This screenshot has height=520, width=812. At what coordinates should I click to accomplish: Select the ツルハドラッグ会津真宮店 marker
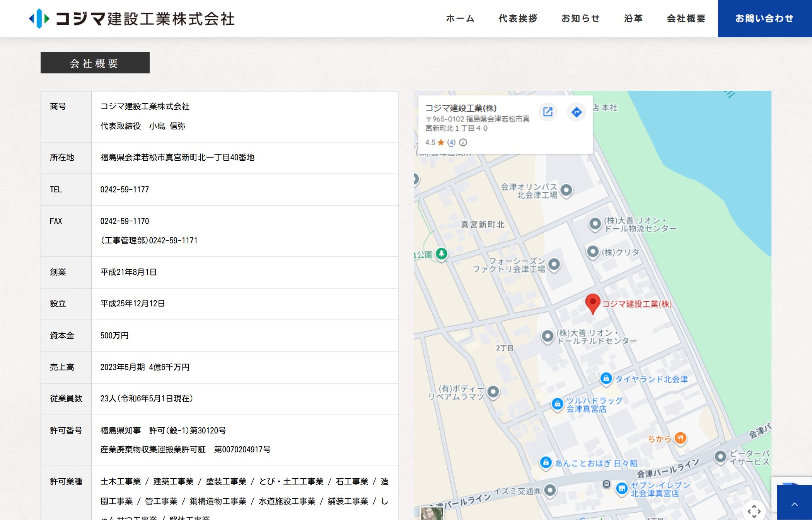point(557,404)
